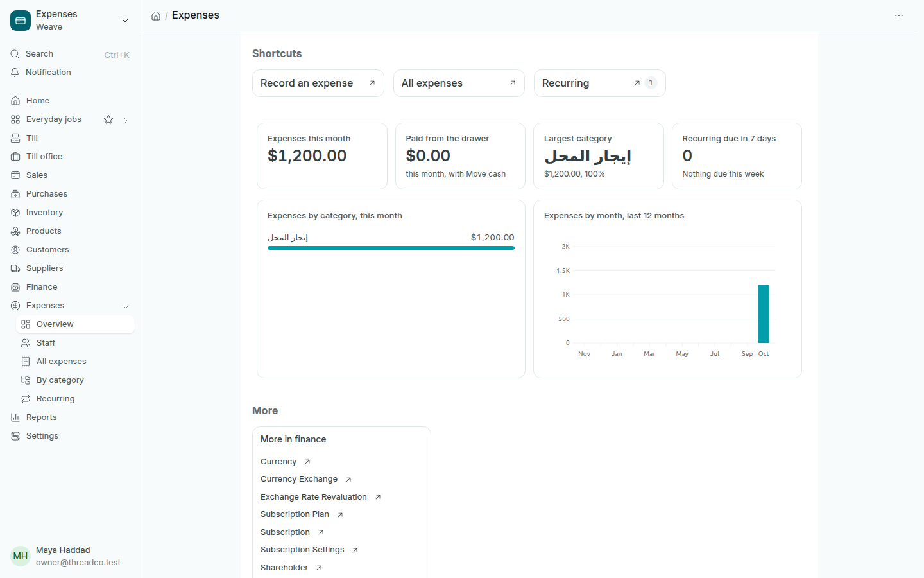The width and height of the screenshot is (924, 578).
Task: Open Notification bell icon
Action: [15, 73]
